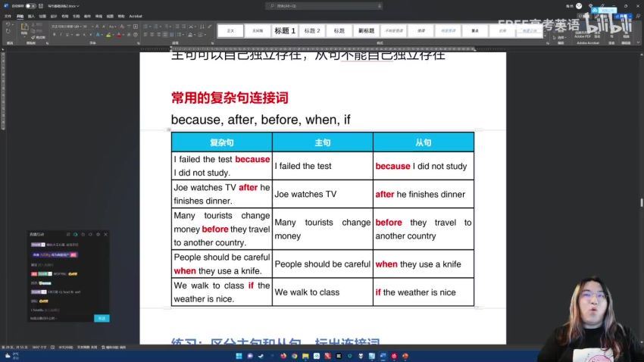Screen dimensions: 644x362
Task: Click the Undo arrow icon
Action: point(7,24)
